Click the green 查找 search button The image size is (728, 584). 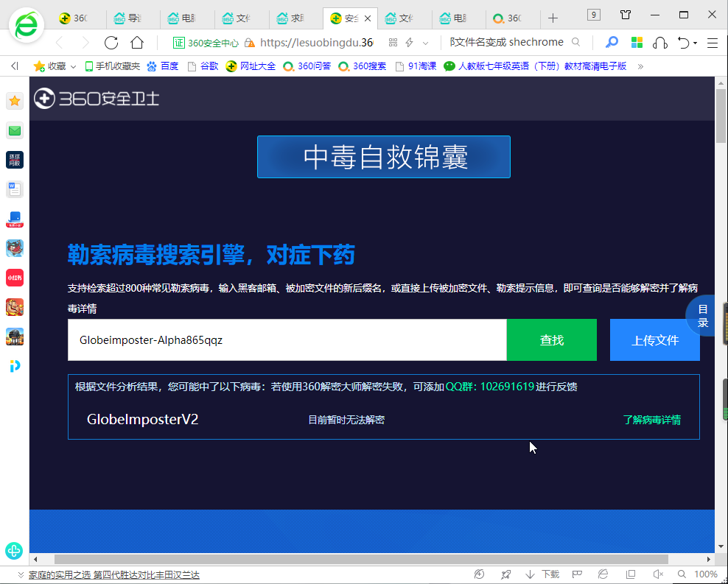pyautogui.click(x=551, y=340)
